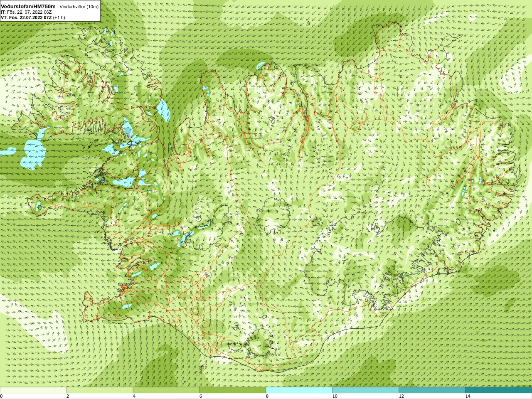Click the legend value 6

(201, 396)
